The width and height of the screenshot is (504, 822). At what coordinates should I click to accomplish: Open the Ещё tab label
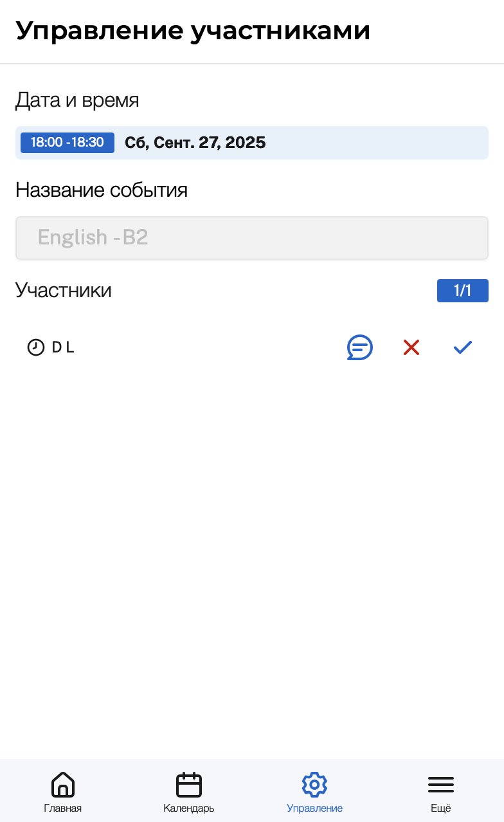coord(441,808)
